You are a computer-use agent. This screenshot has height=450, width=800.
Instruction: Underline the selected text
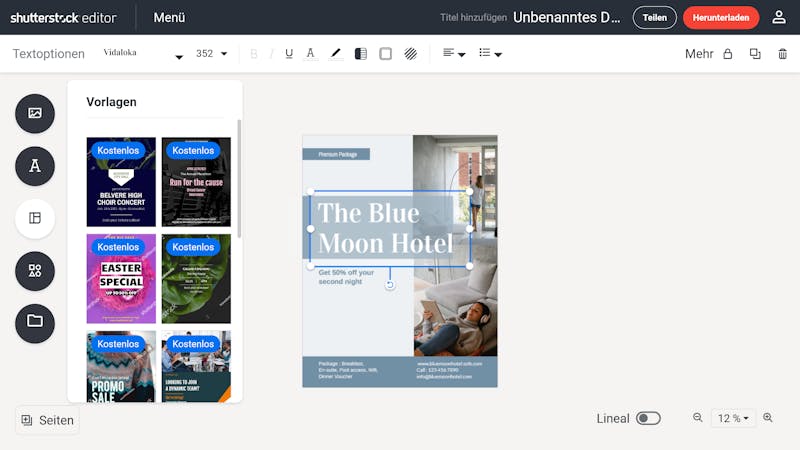(x=289, y=54)
